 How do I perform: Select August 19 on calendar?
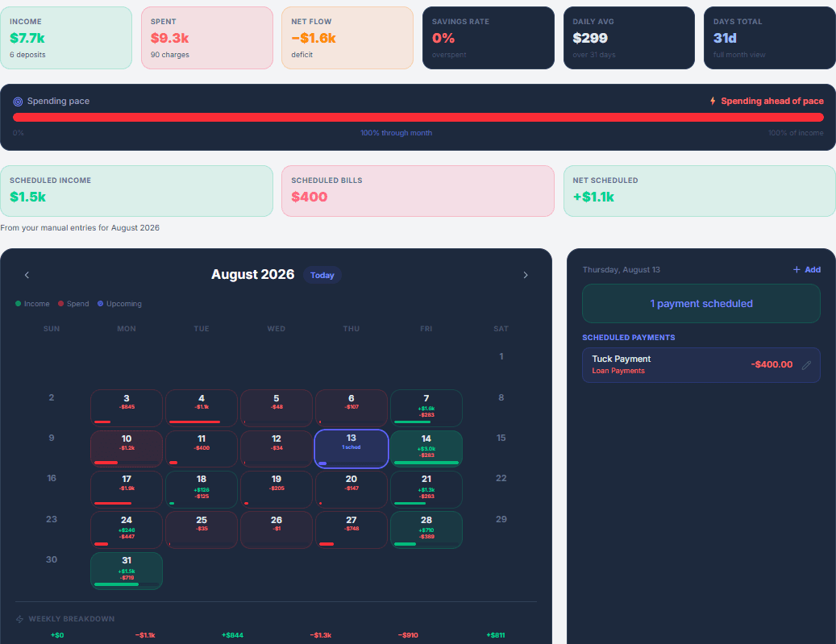tap(277, 489)
